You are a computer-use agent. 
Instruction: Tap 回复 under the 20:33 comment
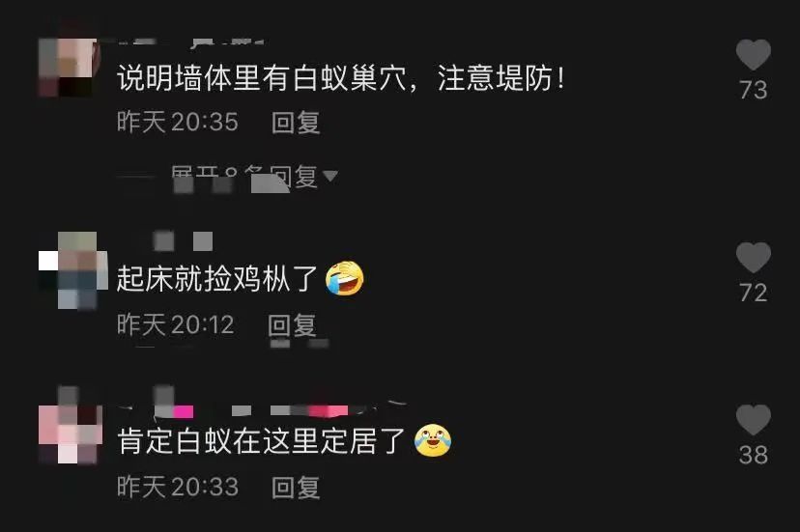pos(296,488)
